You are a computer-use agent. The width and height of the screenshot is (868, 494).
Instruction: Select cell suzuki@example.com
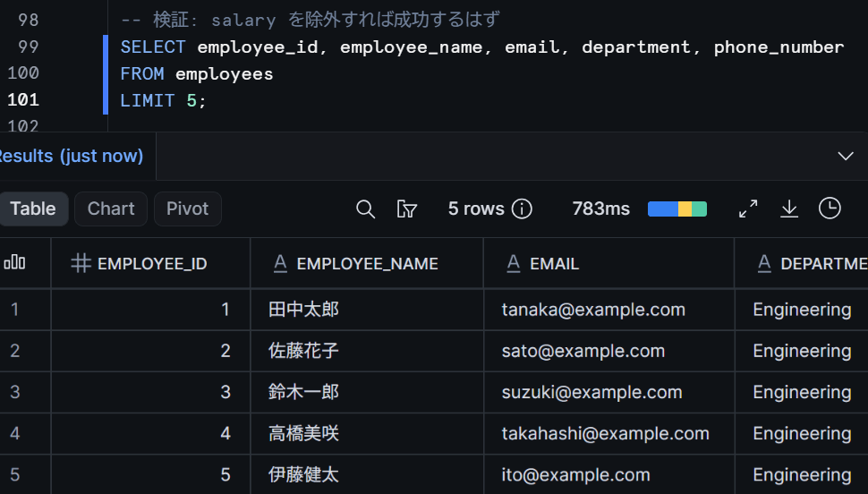pos(608,392)
